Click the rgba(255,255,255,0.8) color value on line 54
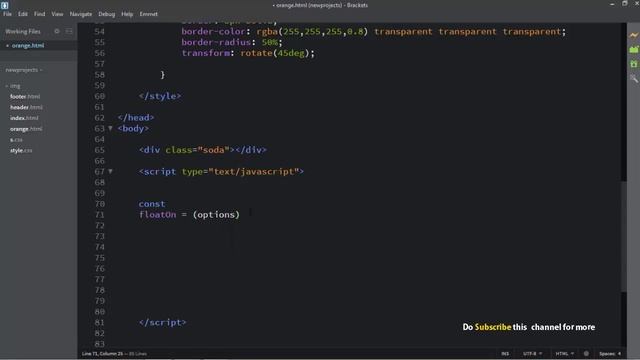This screenshot has width=640, height=360. (x=312, y=31)
